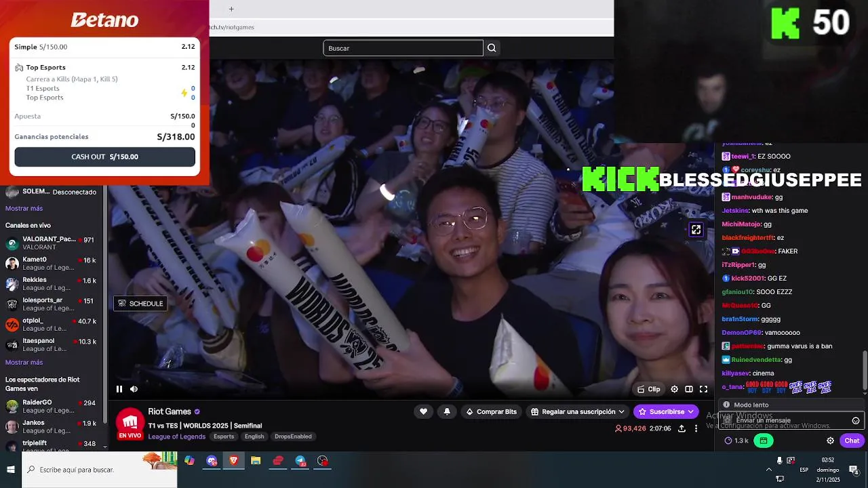
Task: Expand Mostrar más below Canales en vivo
Action: (x=24, y=363)
